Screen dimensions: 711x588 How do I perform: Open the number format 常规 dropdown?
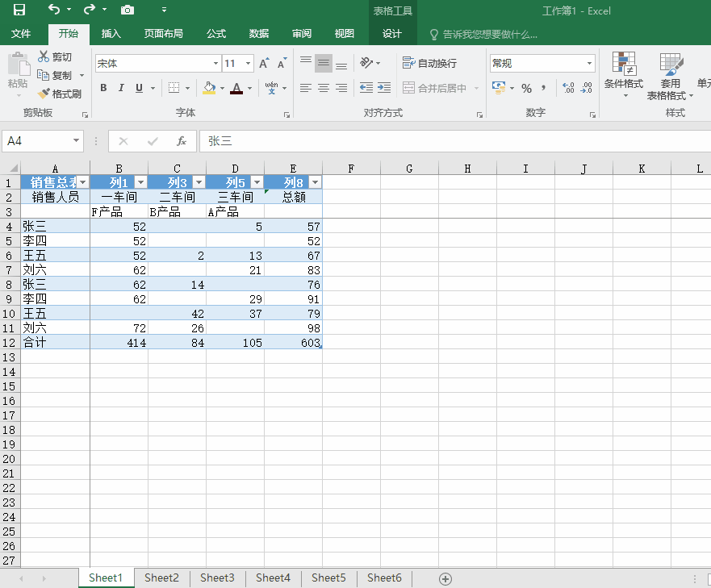(589, 64)
